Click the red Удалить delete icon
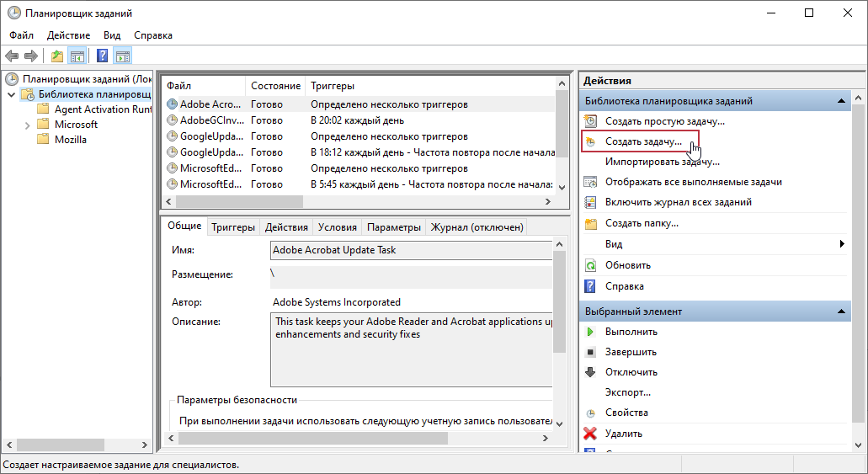Viewport: 868px width, 474px height. tap(590, 434)
